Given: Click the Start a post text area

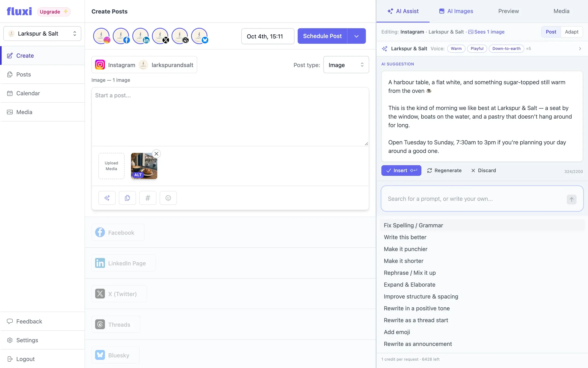Looking at the screenshot, I should (x=230, y=117).
